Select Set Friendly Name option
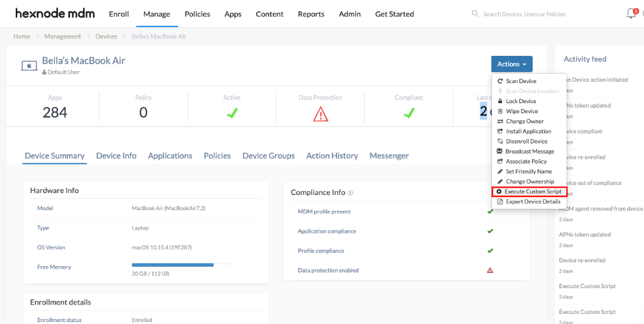Image resolution: width=644 pixels, height=324 pixels. point(530,172)
